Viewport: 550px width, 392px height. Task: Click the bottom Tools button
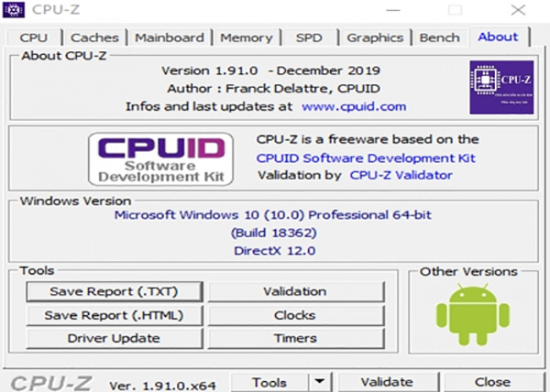click(x=269, y=383)
